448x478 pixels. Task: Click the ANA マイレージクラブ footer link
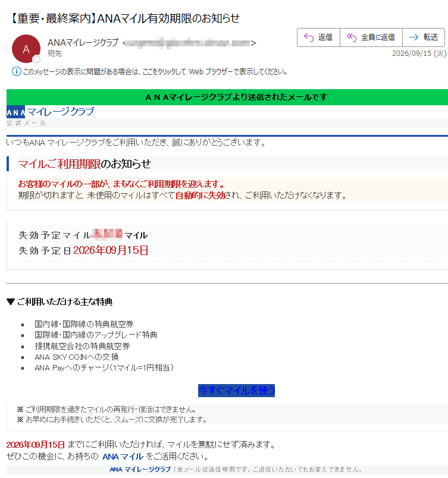140,470
